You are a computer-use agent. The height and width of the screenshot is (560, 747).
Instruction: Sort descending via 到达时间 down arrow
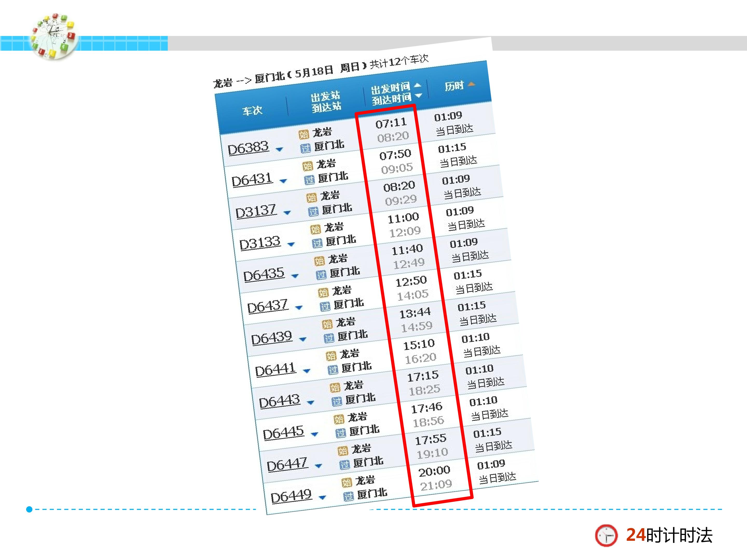pos(418,95)
